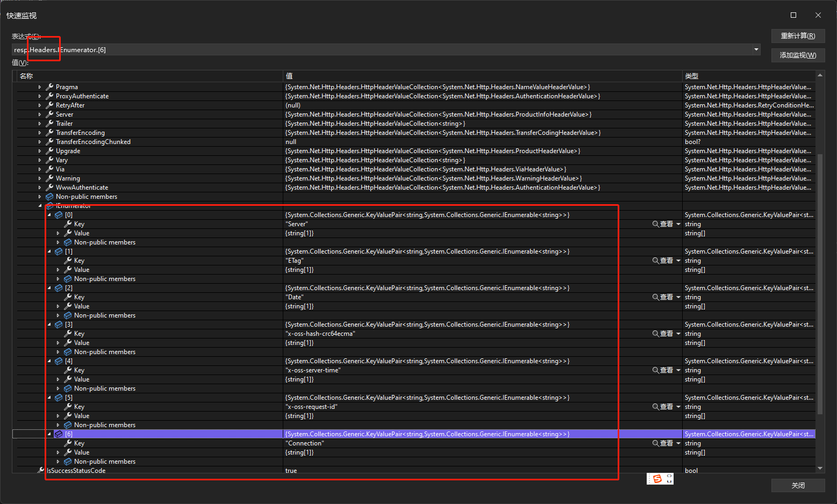Click the magnifier viewer beside "x-oss-hash-crc64ecma"

pyautogui.click(x=656, y=333)
